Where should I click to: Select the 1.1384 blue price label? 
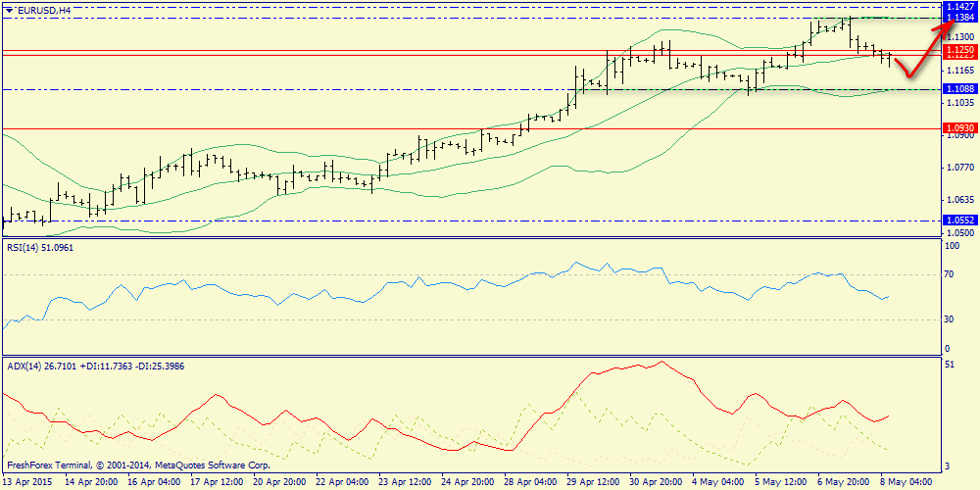click(x=958, y=19)
